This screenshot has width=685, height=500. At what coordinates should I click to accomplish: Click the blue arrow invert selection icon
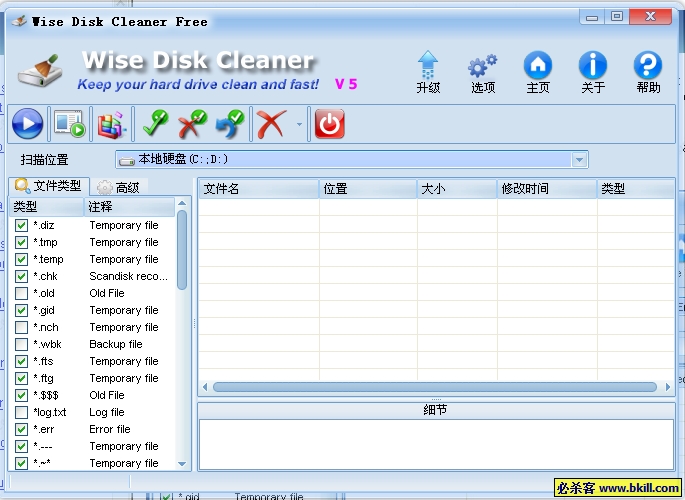tap(230, 124)
